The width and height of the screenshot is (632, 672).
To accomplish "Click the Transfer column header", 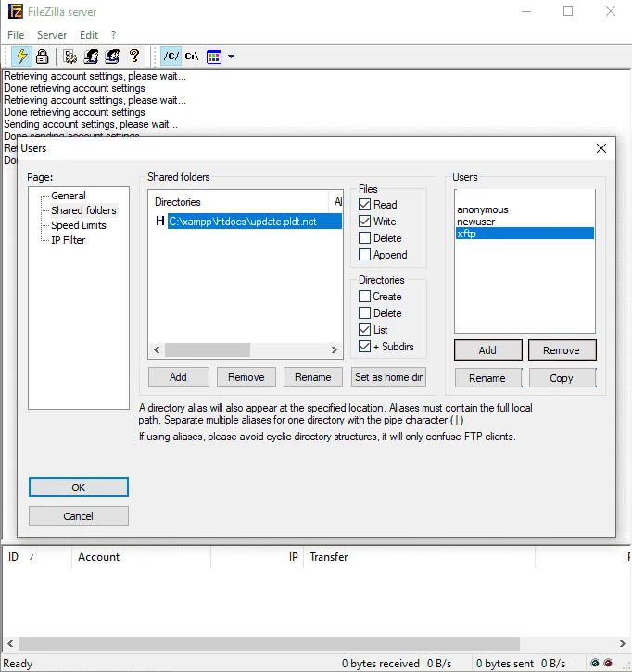I will click(x=419, y=557).
